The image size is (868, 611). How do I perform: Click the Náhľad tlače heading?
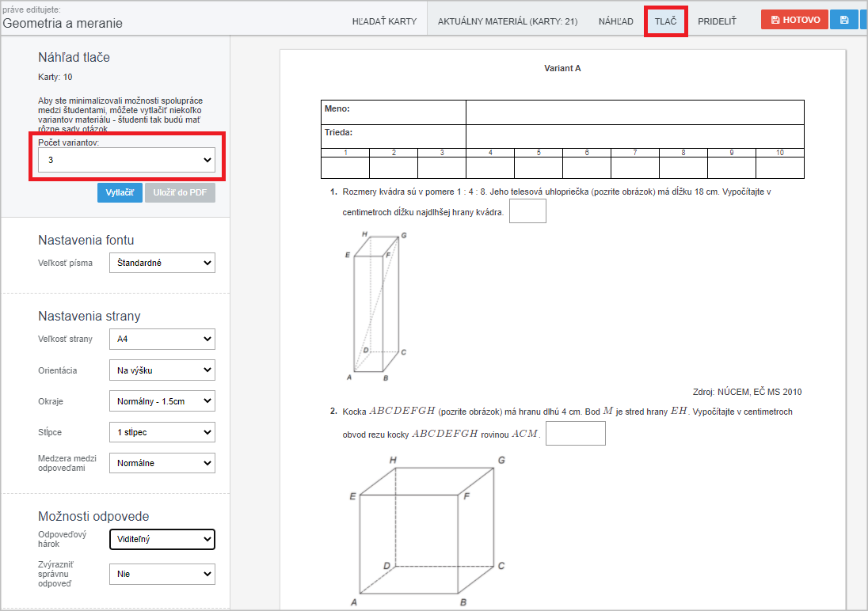click(x=74, y=58)
